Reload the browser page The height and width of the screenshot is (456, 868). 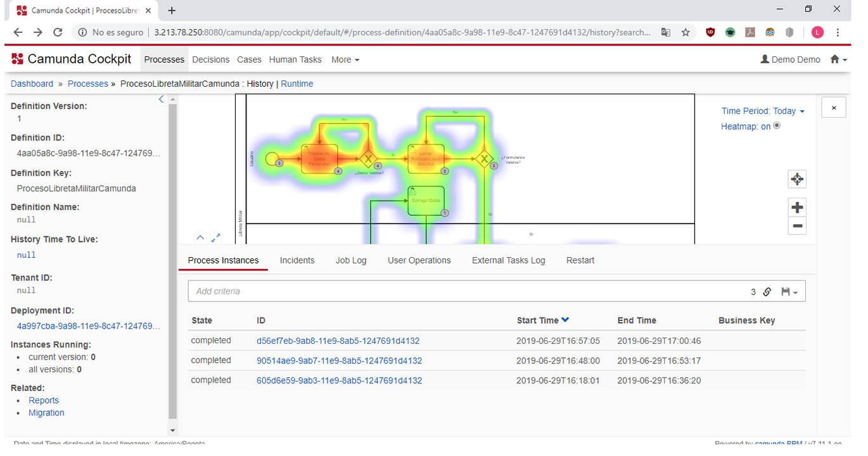58,32
